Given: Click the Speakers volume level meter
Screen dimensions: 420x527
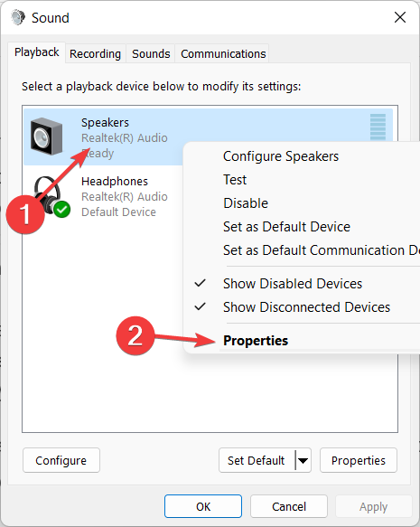Looking at the screenshot, I should pos(378,127).
